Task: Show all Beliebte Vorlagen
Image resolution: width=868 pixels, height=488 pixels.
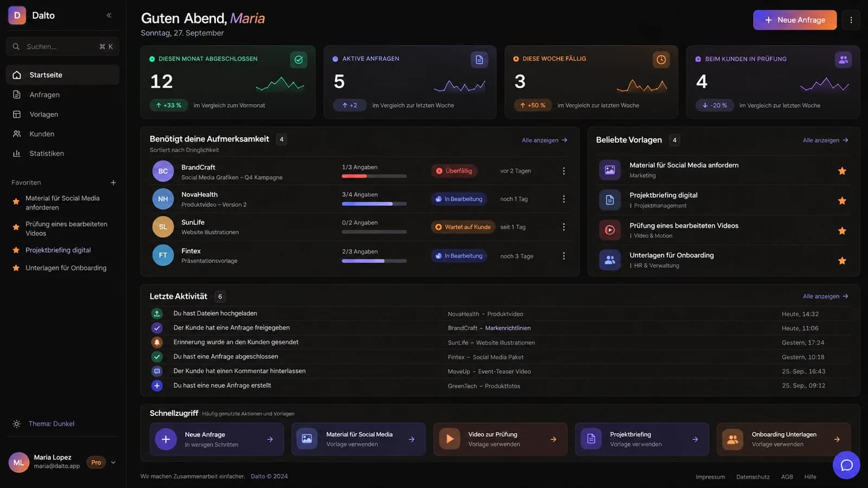Action: click(825, 140)
